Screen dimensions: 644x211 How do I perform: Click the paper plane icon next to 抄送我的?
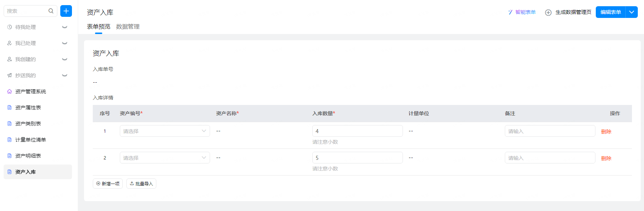click(x=9, y=75)
